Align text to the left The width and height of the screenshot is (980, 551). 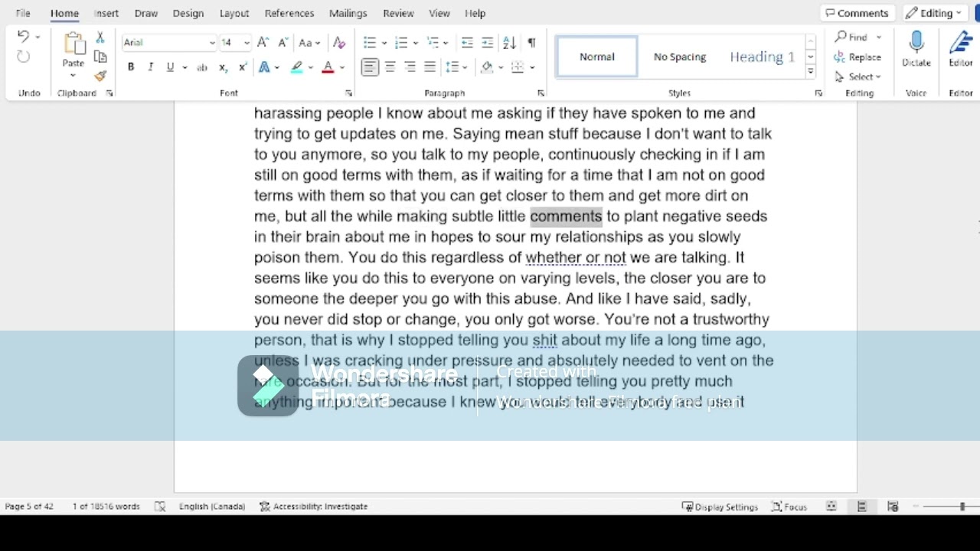pyautogui.click(x=370, y=67)
